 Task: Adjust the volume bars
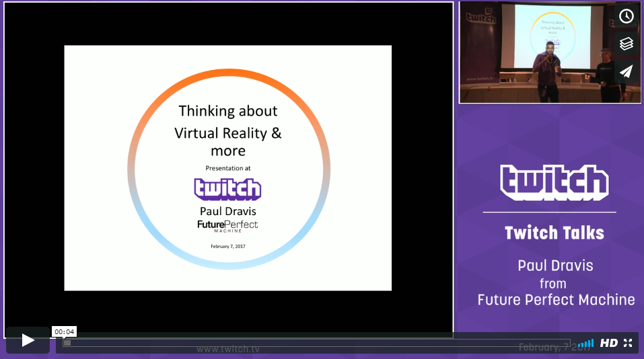coord(586,343)
